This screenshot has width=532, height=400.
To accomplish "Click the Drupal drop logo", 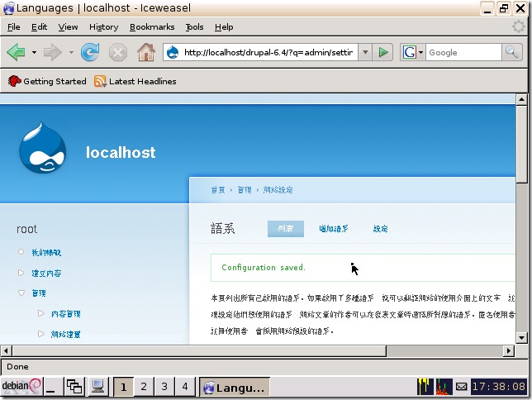I will pos(42,148).
